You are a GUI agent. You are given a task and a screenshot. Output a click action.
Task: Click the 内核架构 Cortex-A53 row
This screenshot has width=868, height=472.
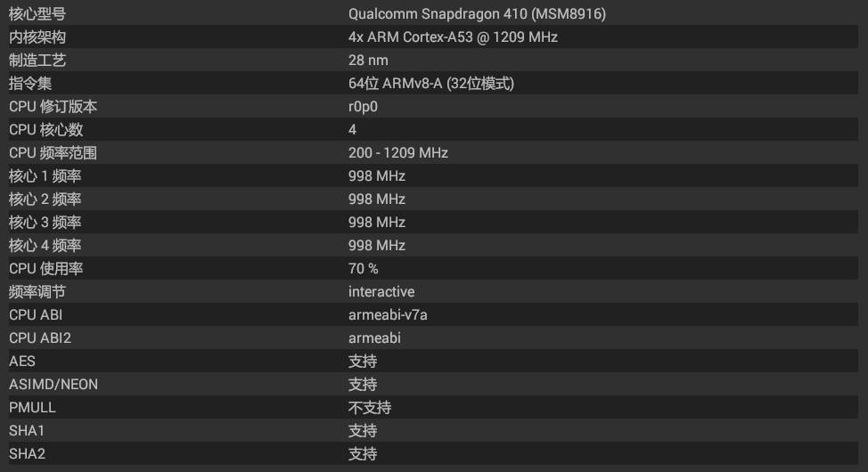pyautogui.click(x=434, y=37)
